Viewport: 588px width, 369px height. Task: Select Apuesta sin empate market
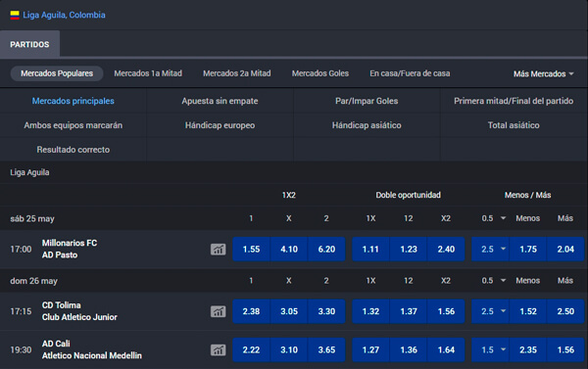tap(220, 101)
